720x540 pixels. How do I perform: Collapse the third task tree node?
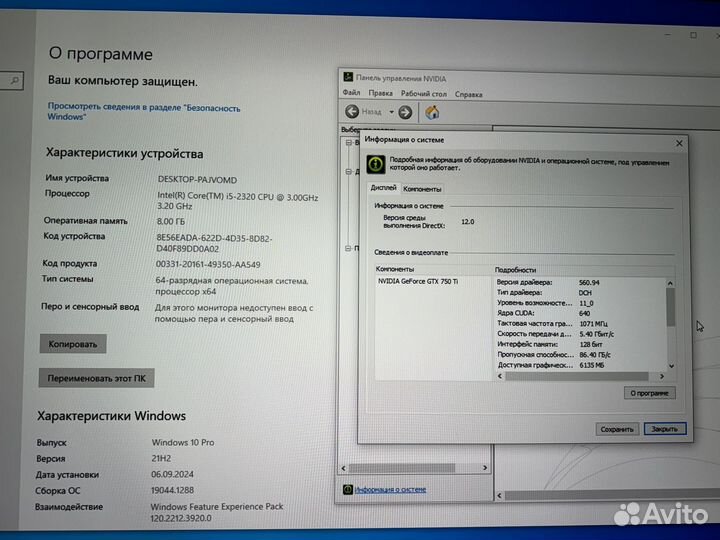(348, 248)
